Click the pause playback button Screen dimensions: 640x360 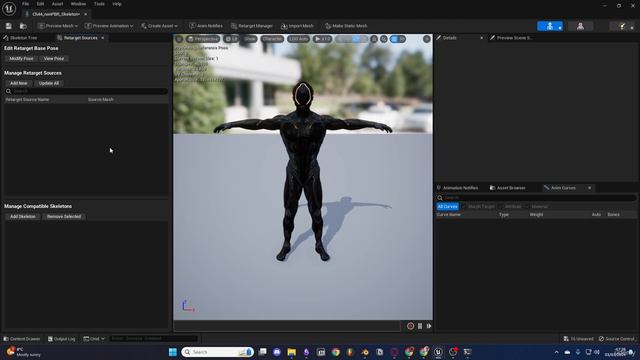pyautogui.click(x=420, y=326)
